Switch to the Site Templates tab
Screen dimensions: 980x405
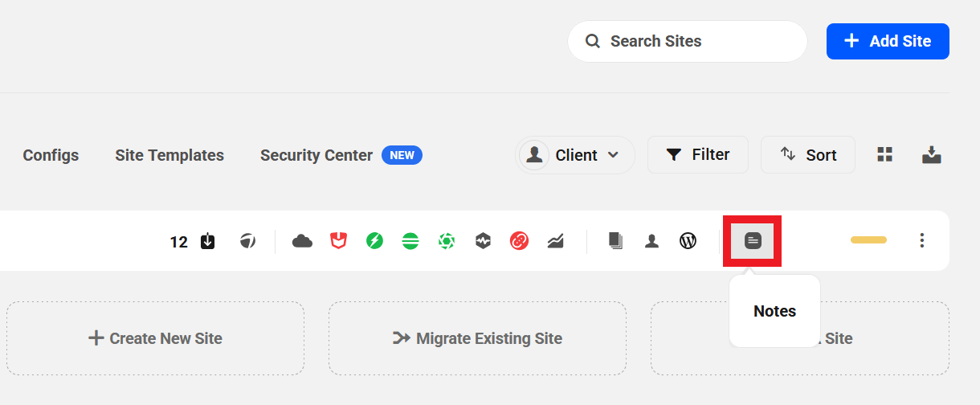(x=169, y=155)
